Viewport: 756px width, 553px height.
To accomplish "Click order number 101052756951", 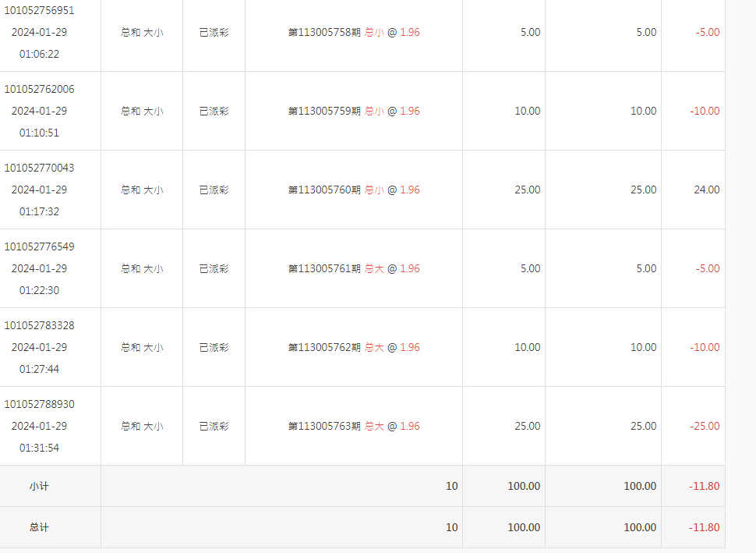I will click(40, 10).
